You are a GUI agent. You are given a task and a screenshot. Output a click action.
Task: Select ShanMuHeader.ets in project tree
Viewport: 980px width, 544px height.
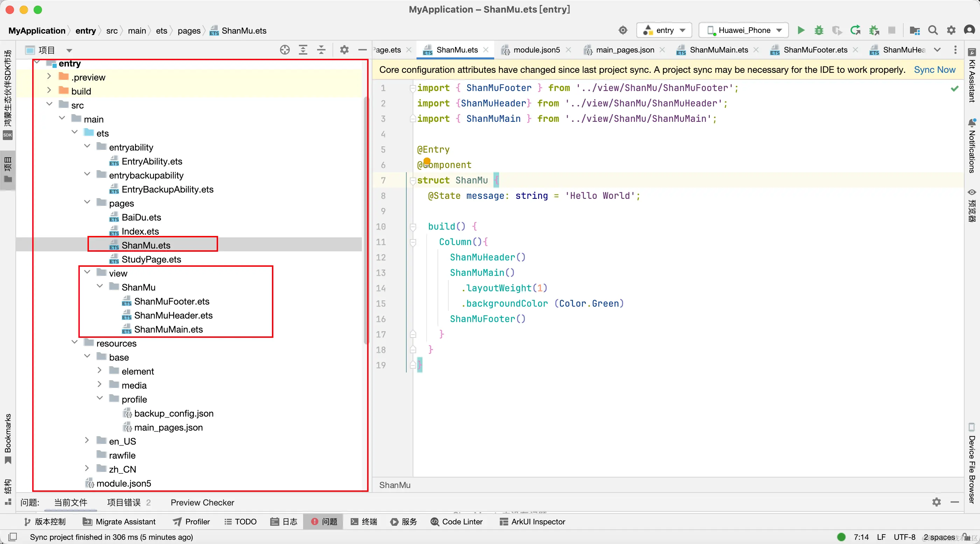pyautogui.click(x=173, y=315)
